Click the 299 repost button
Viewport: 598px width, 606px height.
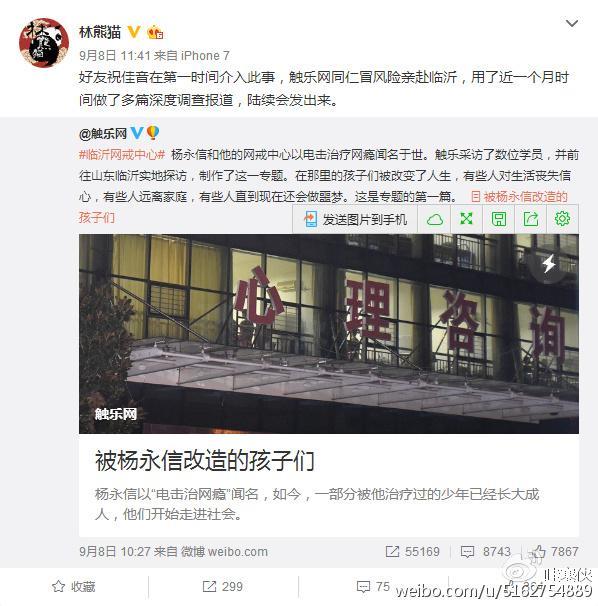coord(223,586)
